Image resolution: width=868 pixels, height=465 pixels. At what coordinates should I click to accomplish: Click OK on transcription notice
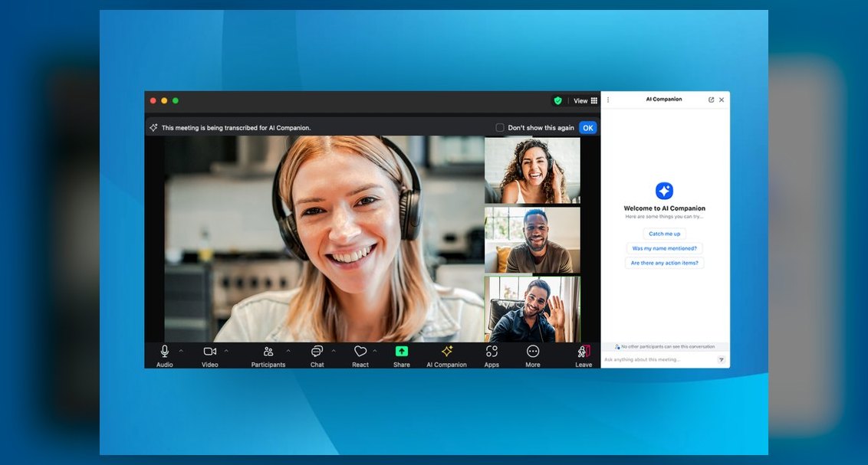[588, 128]
